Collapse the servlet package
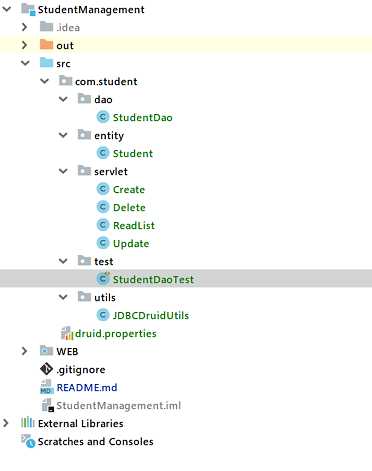 pyautogui.click(x=63, y=171)
